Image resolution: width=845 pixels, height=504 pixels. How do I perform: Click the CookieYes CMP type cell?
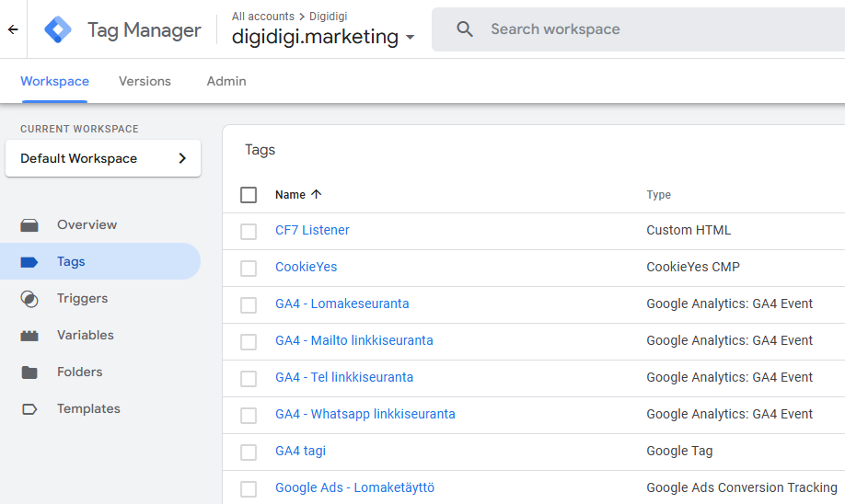(x=693, y=267)
